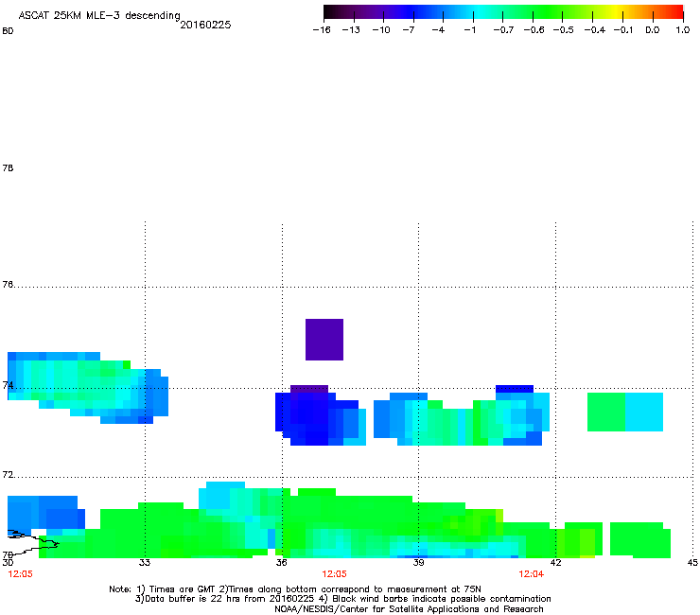Click the note line about GMT times

pyautogui.click(x=295, y=589)
